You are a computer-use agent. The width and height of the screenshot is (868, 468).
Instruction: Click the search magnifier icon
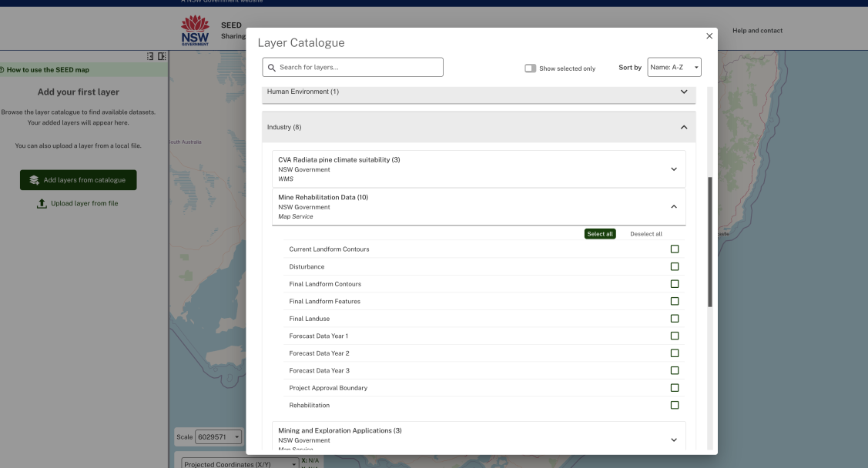click(x=272, y=68)
